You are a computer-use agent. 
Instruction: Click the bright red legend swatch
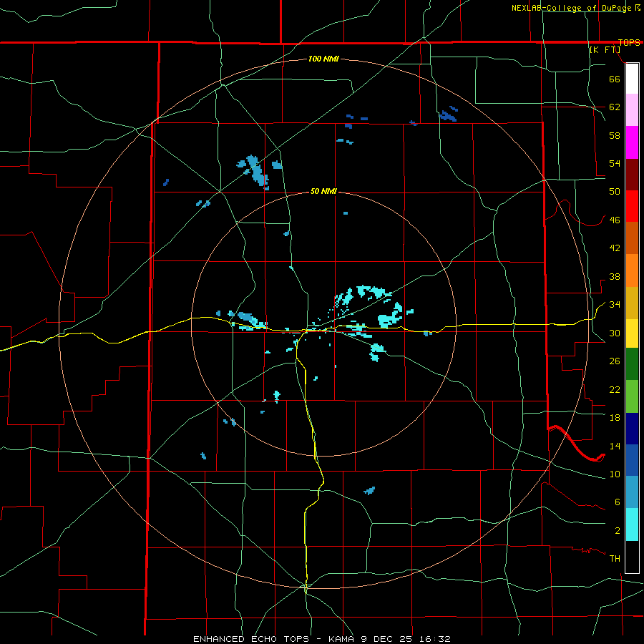click(632, 206)
